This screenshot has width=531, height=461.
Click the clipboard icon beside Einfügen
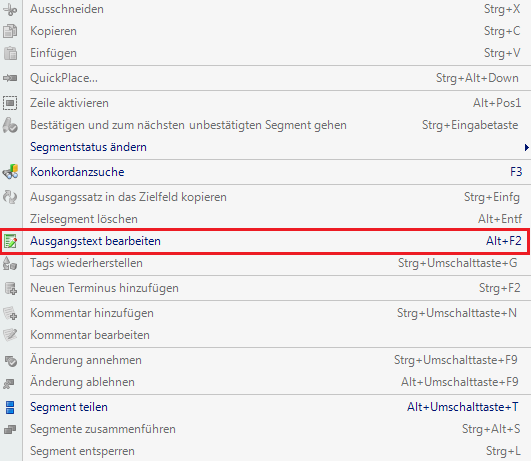pos(10,53)
